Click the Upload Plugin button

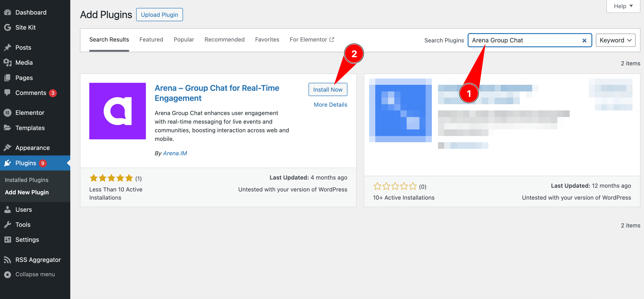159,15
